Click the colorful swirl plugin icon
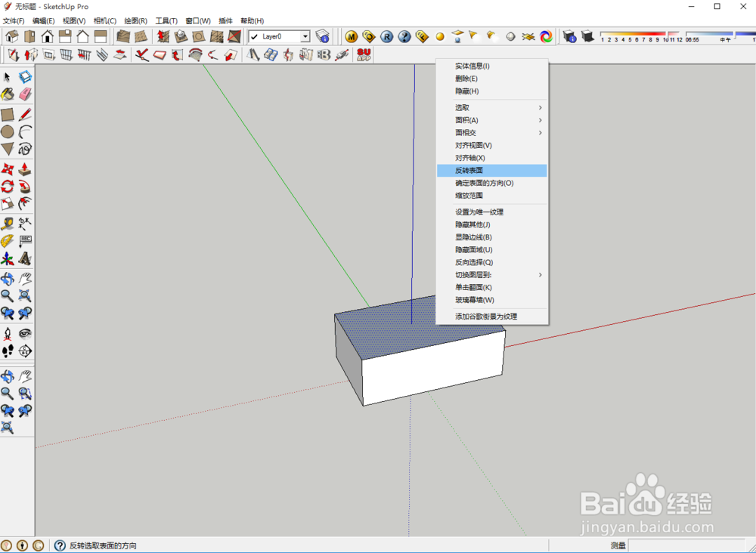The image size is (756, 553). coord(547,36)
